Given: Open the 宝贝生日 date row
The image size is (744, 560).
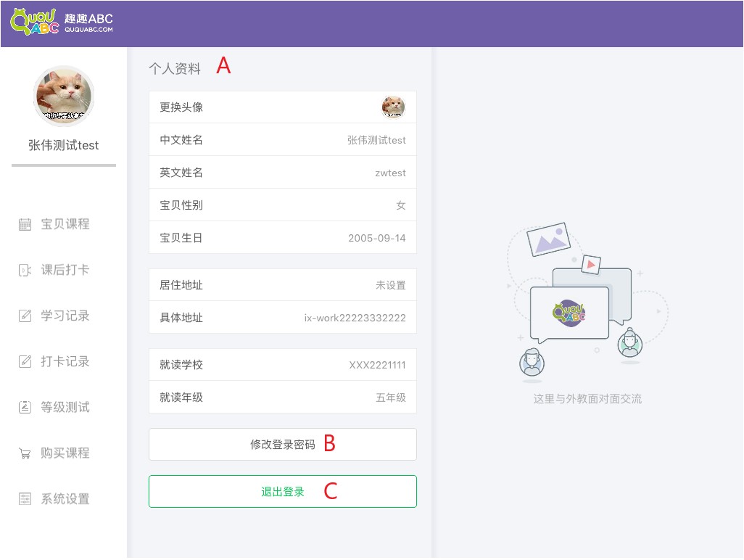Looking at the screenshot, I should coord(282,238).
